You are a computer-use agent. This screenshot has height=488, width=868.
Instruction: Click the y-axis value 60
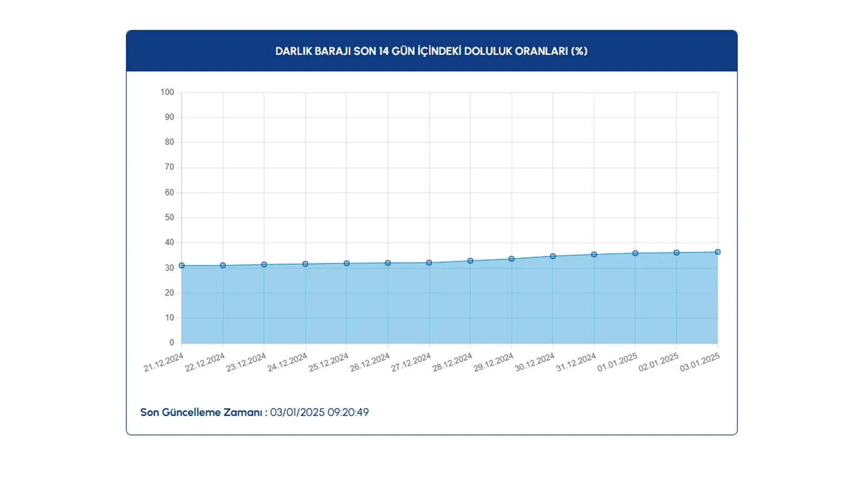[x=170, y=192]
